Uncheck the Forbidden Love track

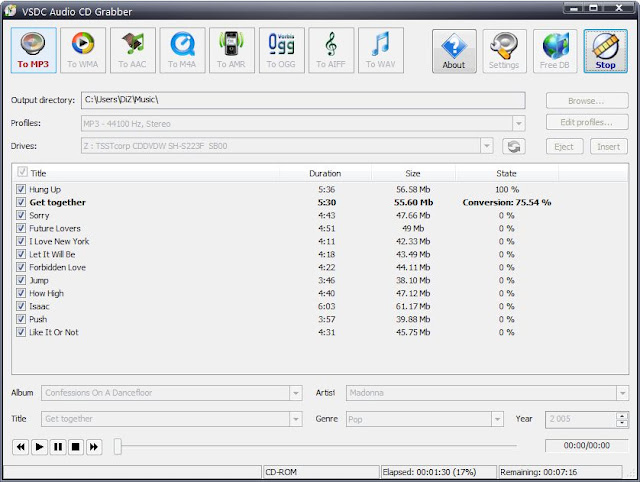tap(21, 267)
